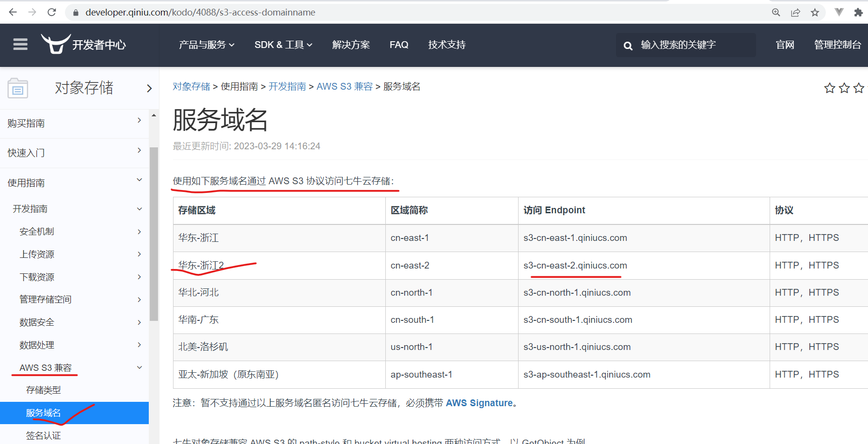Rate the page with the second star
The image size is (868, 444).
(844, 88)
